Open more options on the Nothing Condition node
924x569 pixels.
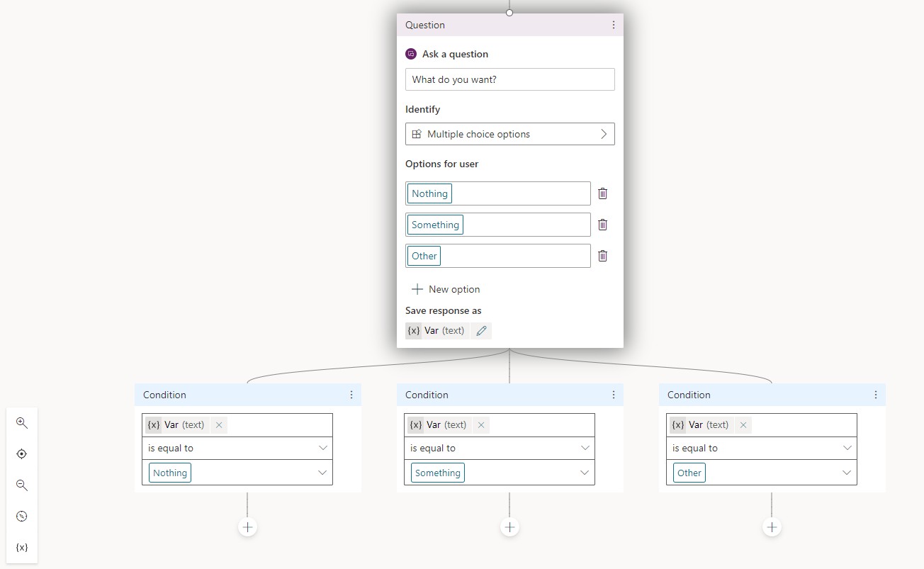351,395
